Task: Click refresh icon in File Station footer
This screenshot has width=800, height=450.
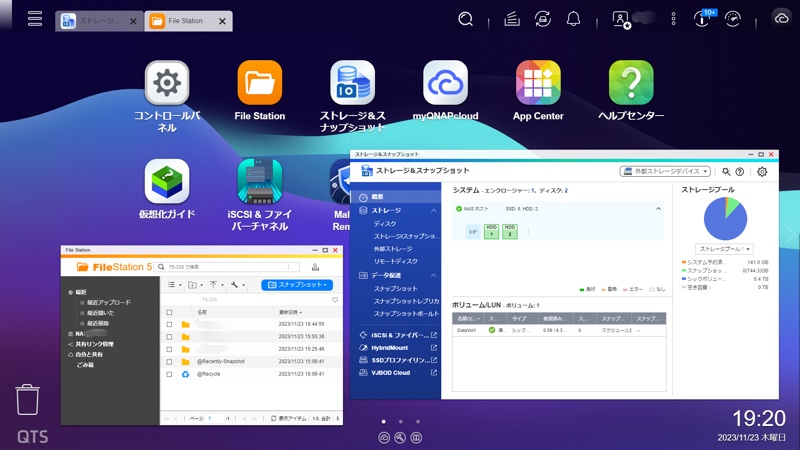Action: [273, 418]
